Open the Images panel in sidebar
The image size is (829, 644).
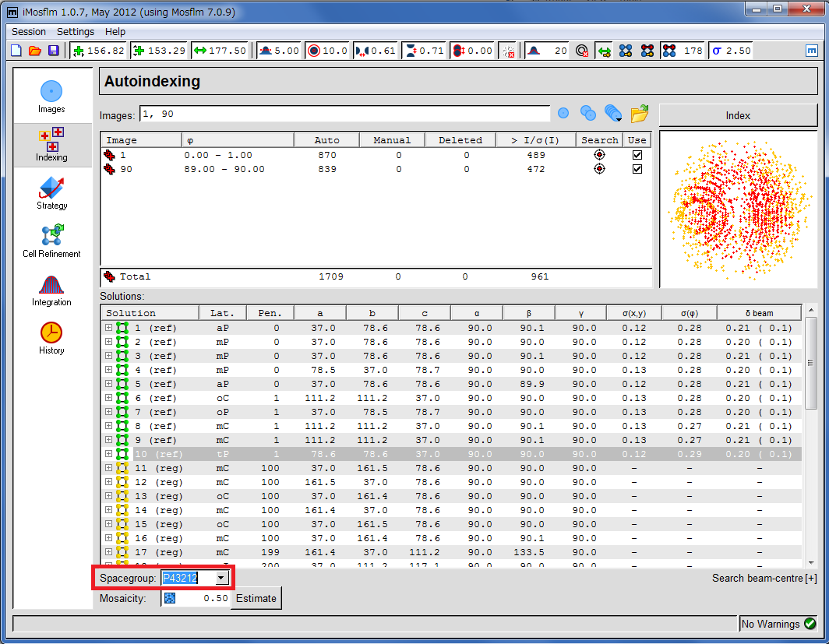pos(51,97)
